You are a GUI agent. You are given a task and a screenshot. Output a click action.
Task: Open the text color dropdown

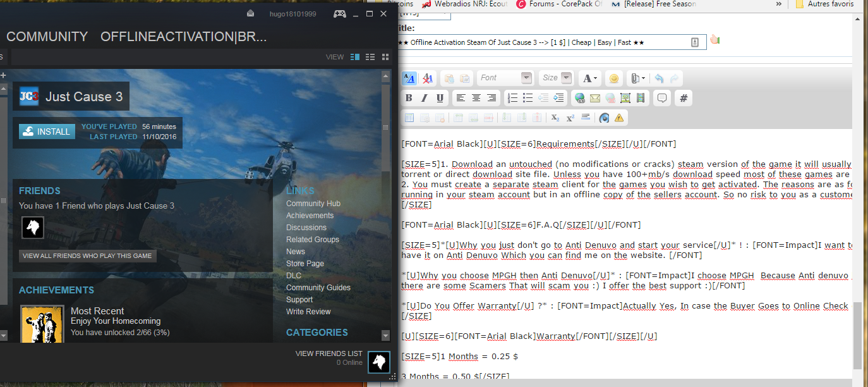tap(590, 78)
